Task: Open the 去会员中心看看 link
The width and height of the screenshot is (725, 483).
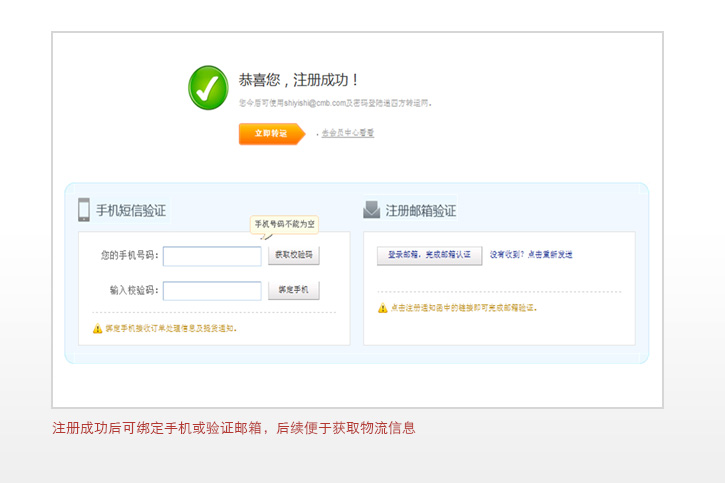Action: pyautogui.click(x=347, y=133)
